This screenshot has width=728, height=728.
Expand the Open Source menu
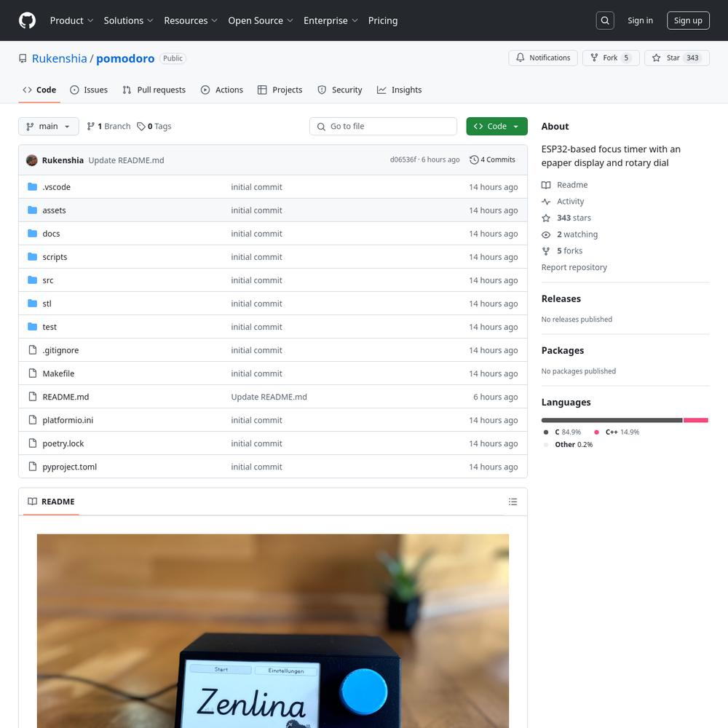(x=261, y=20)
